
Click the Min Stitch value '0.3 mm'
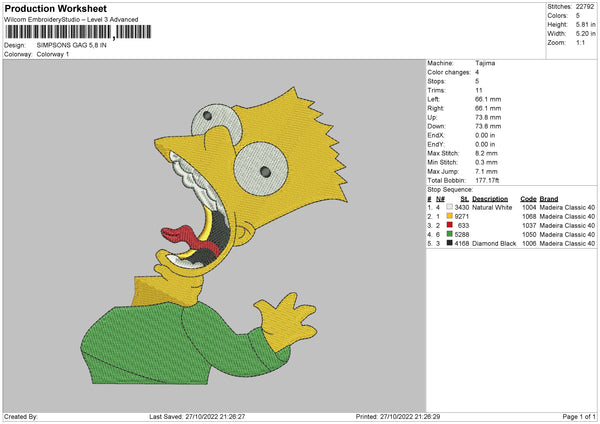(x=486, y=162)
